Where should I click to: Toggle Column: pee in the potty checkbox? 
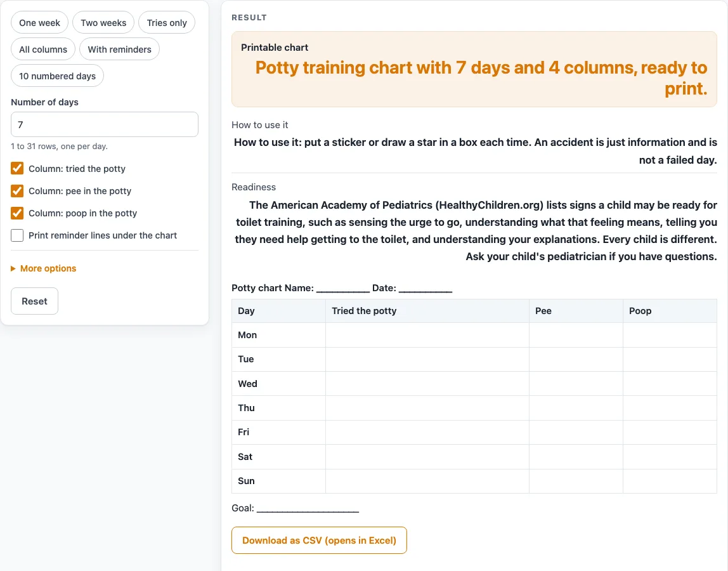17,190
